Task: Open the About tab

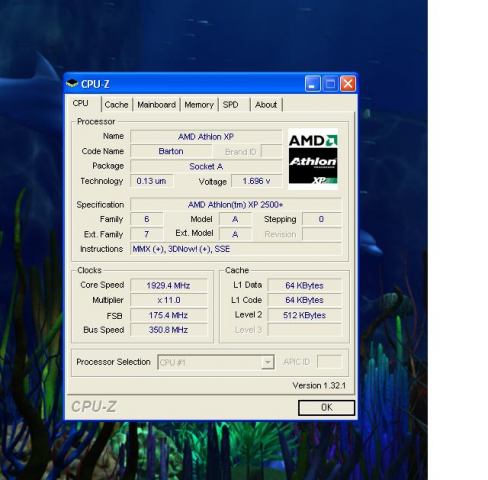Action: tap(266, 105)
